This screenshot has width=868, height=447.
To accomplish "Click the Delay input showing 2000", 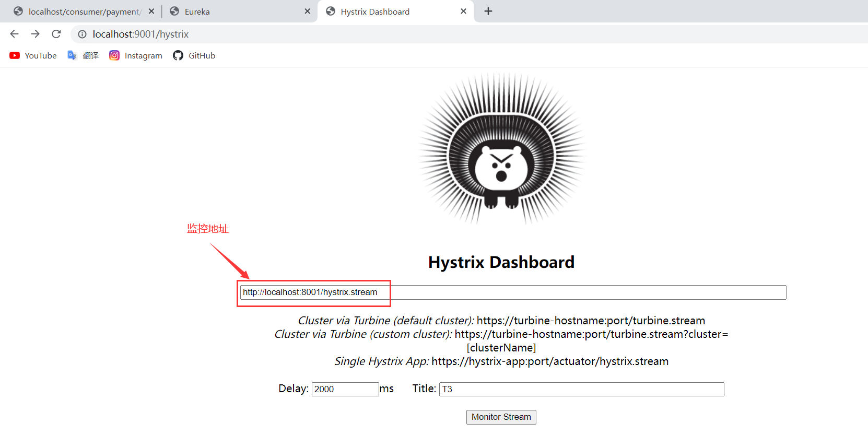I will coord(345,389).
